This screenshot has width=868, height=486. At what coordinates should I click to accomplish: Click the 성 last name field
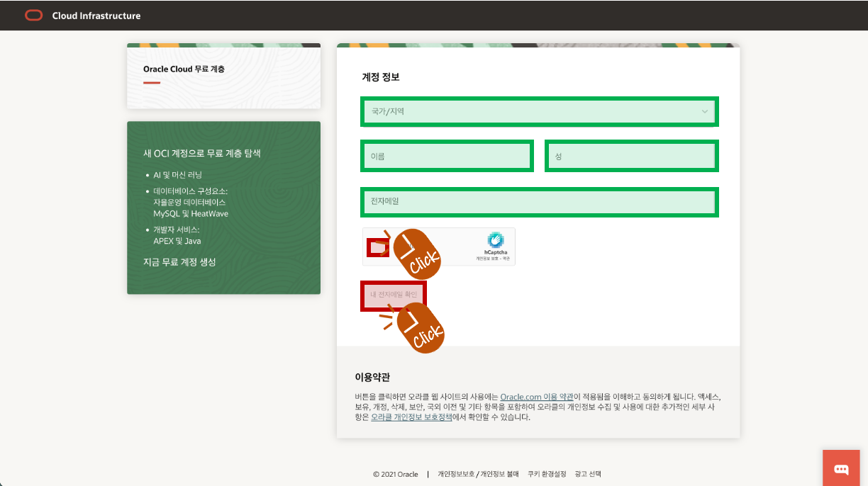[x=632, y=156]
